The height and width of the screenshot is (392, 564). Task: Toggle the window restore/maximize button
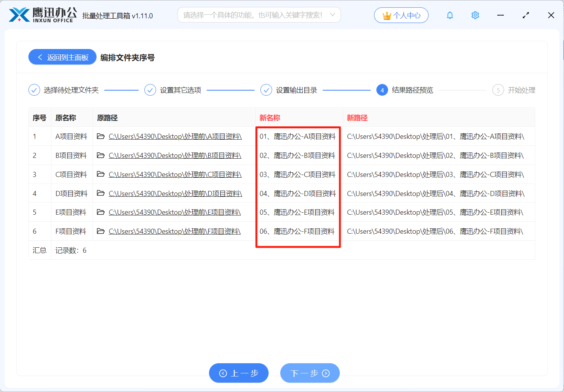pyautogui.click(x=526, y=15)
